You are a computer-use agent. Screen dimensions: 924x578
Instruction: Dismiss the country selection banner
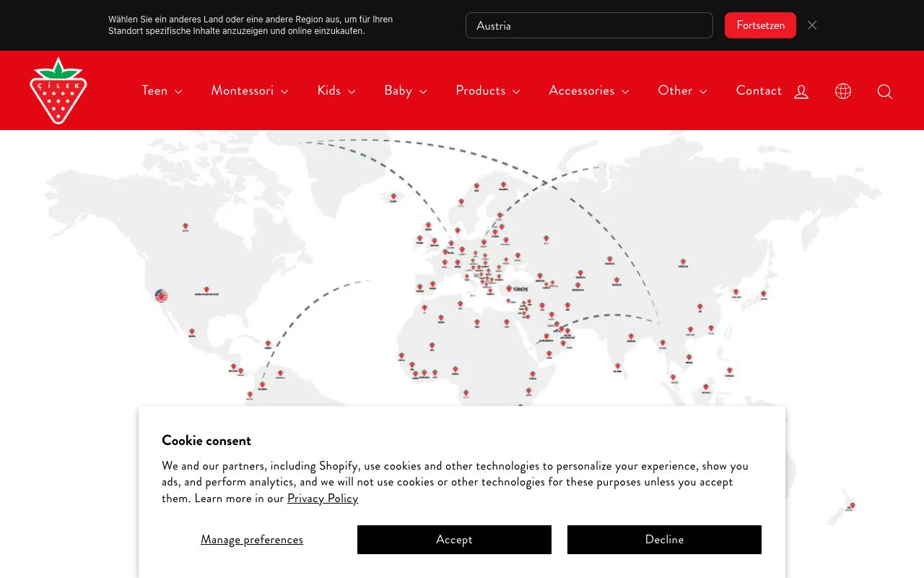click(812, 25)
